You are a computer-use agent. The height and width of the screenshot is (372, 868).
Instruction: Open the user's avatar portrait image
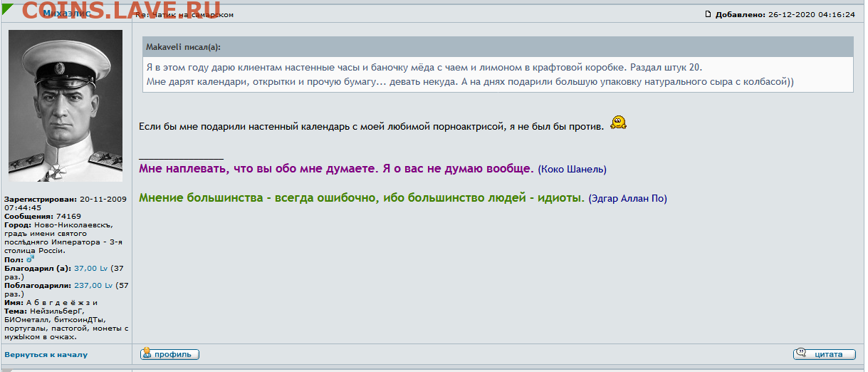[66, 105]
